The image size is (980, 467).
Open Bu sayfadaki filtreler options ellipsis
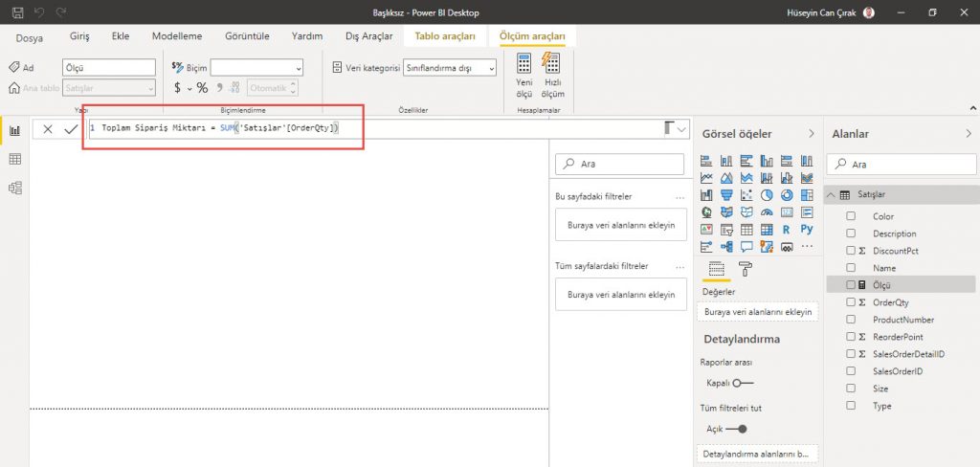(680, 197)
